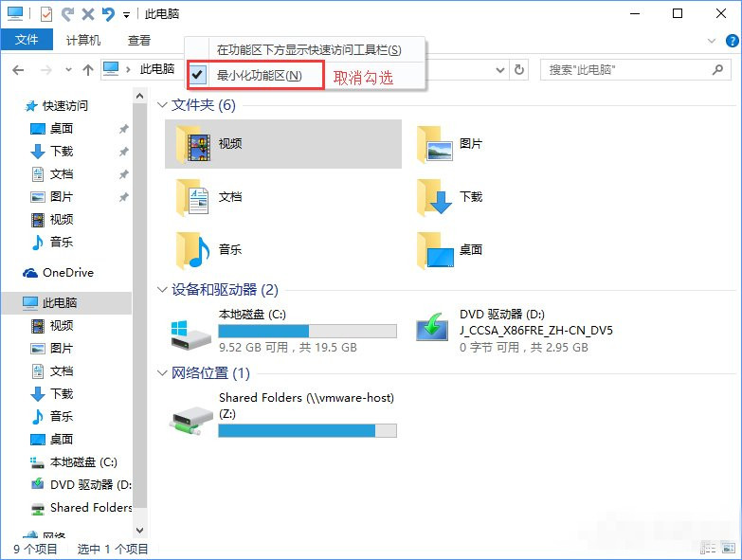This screenshot has width=742, height=560.
Task: Open the 文件 ribbon tab
Action: (27, 40)
